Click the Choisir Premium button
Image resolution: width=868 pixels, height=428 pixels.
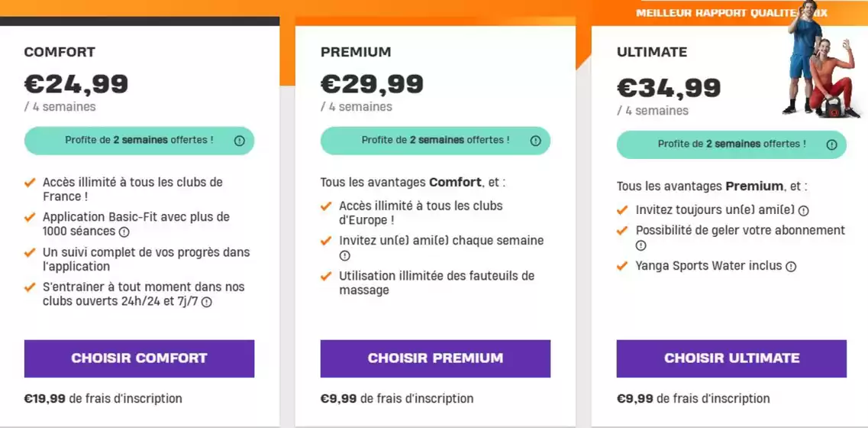435,358
